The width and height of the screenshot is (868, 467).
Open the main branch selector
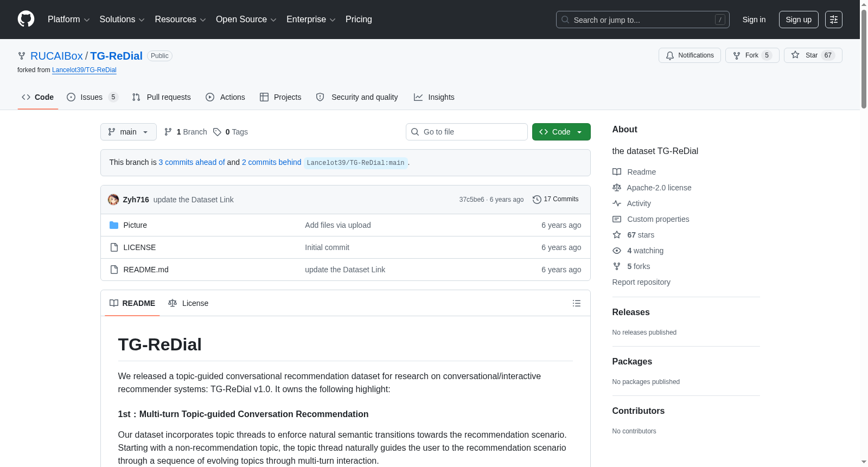pyautogui.click(x=129, y=132)
